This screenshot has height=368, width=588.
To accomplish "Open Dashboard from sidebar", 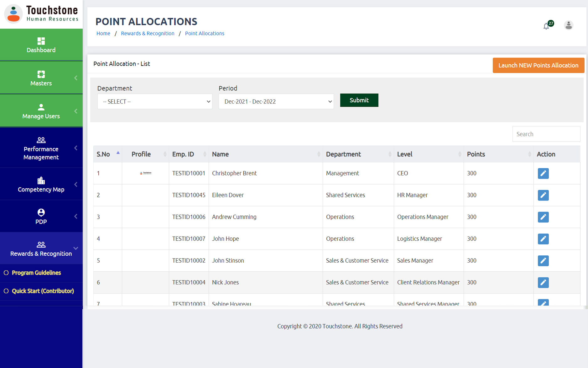I will [41, 45].
